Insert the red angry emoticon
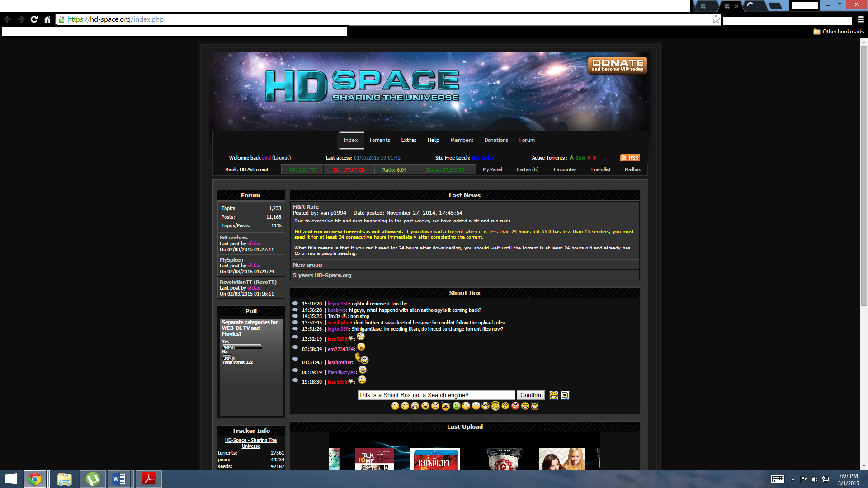Viewport: 868px width, 488px height. point(515,406)
